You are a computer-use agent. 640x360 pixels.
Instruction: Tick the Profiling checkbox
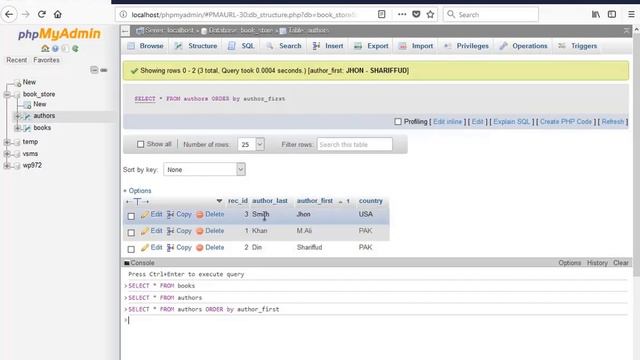(398, 122)
